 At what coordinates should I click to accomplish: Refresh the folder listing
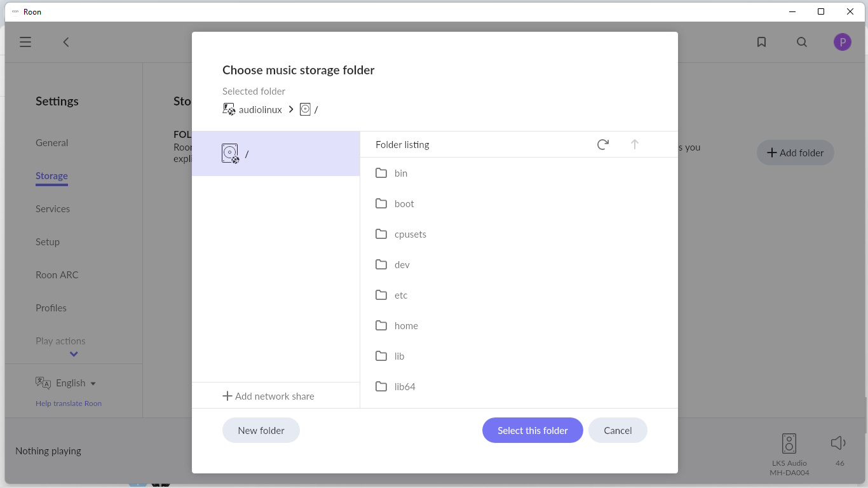pos(603,144)
